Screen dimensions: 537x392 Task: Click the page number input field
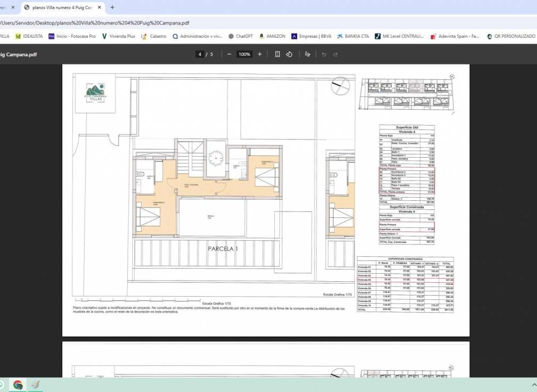200,54
